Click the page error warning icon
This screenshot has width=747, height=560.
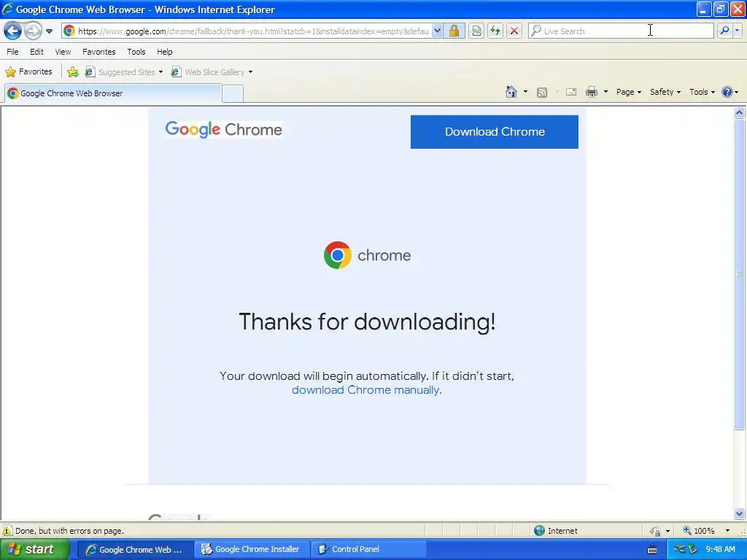click(7, 531)
